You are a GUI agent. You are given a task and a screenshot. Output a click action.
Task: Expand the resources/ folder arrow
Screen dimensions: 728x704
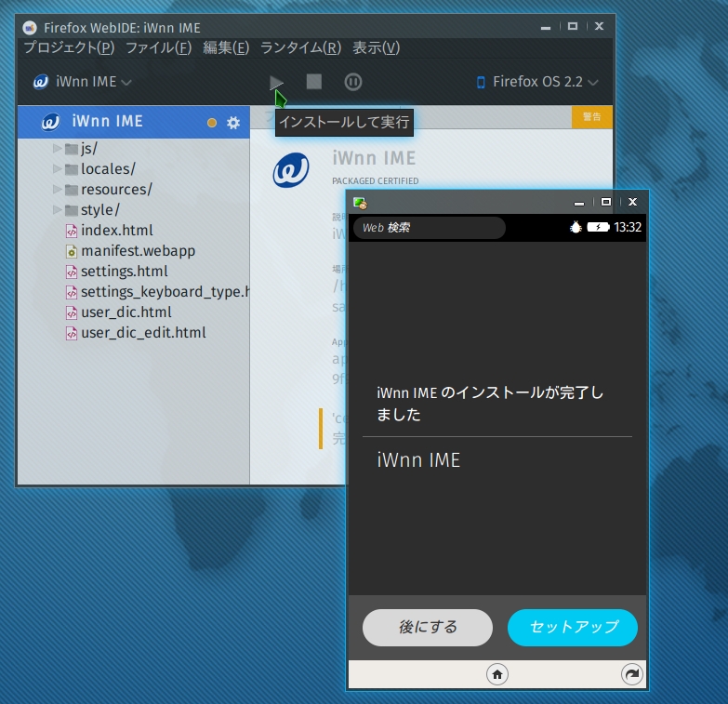point(57,189)
